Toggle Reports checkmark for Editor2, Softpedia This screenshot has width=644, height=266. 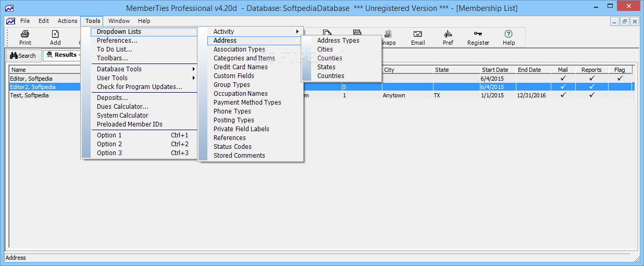pyautogui.click(x=592, y=87)
